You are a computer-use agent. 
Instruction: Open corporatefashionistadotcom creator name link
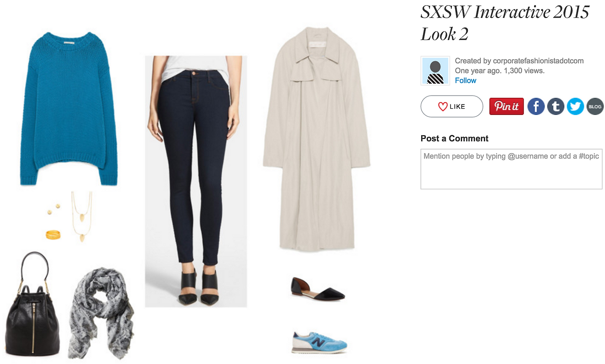pos(538,61)
